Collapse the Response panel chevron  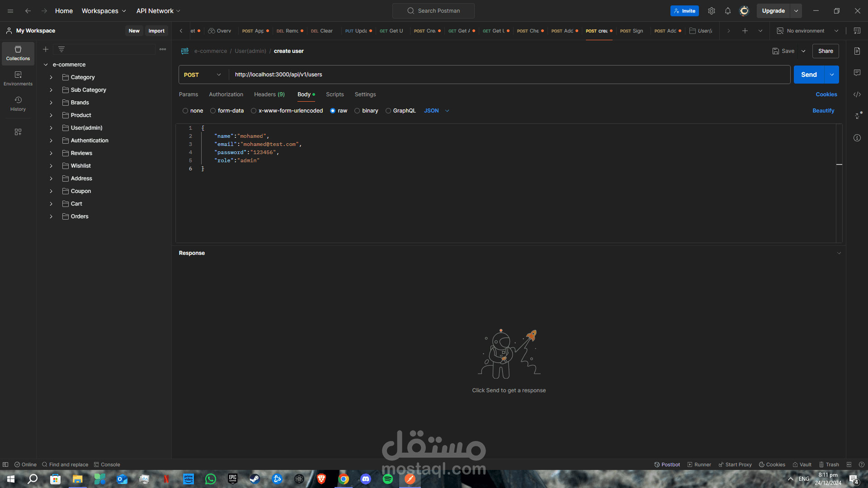click(839, 253)
